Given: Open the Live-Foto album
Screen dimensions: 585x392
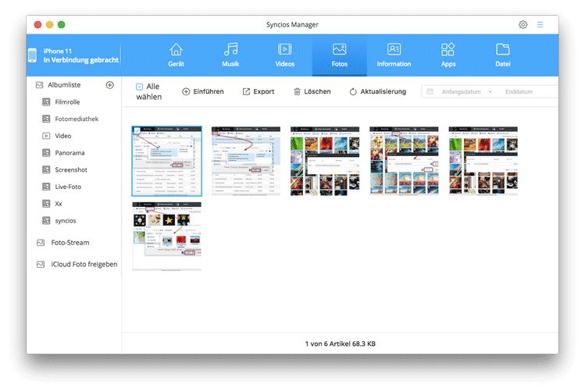Looking at the screenshot, I should tap(68, 187).
